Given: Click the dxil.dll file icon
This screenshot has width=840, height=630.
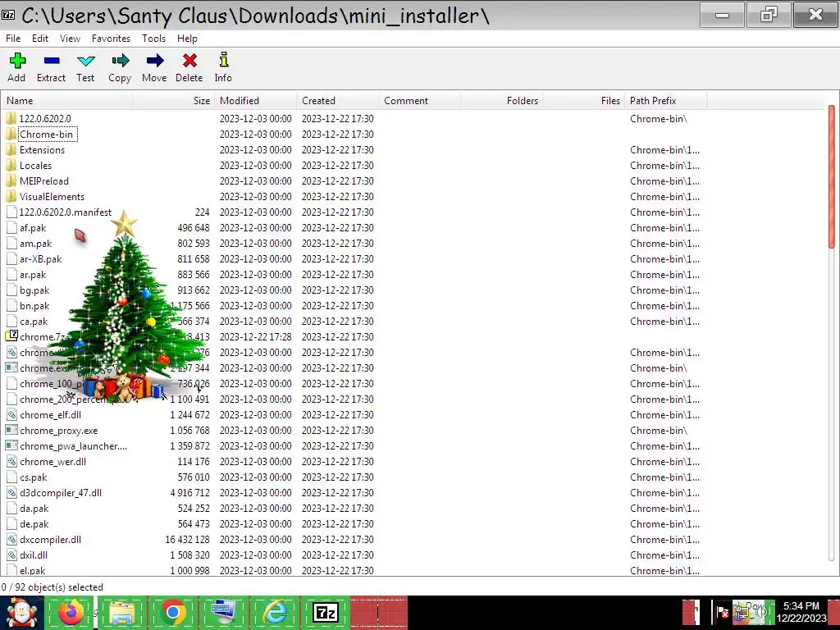Looking at the screenshot, I should click(11, 555).
